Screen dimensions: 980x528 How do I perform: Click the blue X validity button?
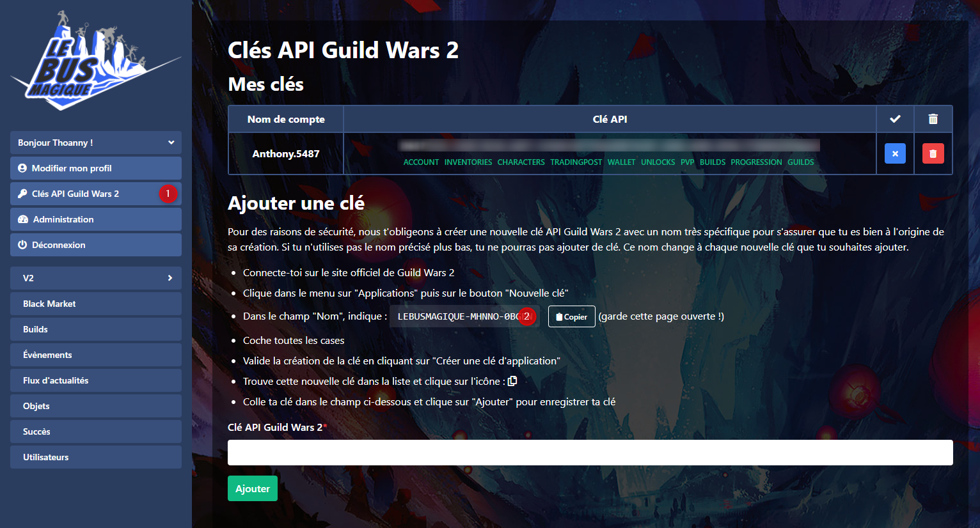tap(895, 153)
